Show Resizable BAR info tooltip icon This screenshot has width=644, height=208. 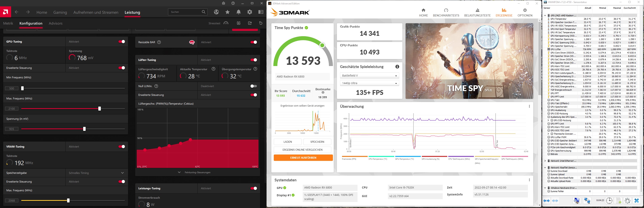pyautogui.click(x=159, y=42)
